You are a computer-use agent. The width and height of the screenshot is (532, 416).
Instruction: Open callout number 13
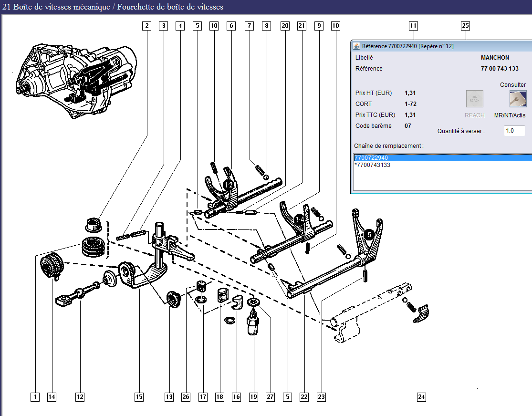pyautogui.click(x=169, y=397)
